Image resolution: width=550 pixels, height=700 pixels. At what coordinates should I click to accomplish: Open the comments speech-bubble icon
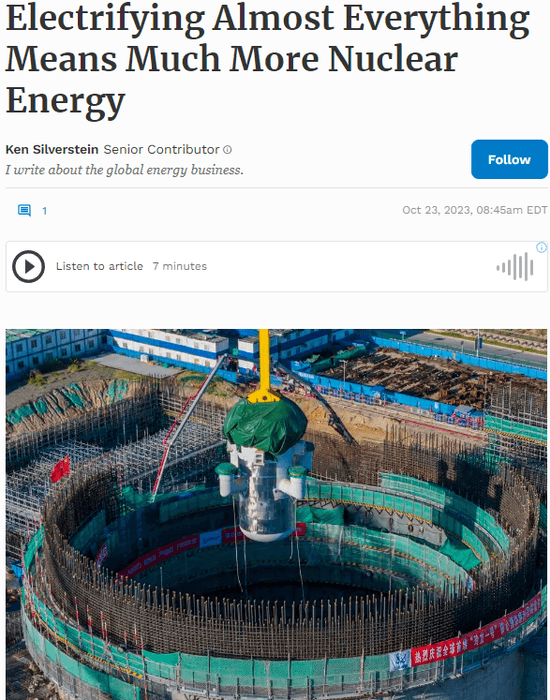coord(24,210)
